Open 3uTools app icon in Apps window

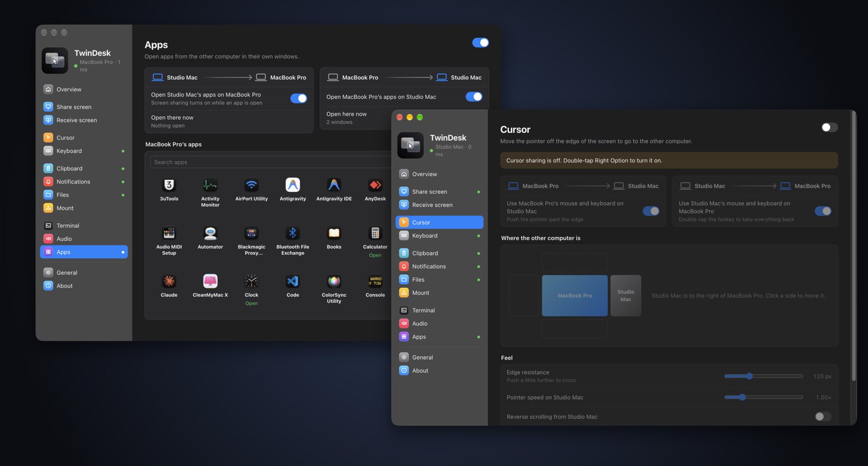[169, 186]
